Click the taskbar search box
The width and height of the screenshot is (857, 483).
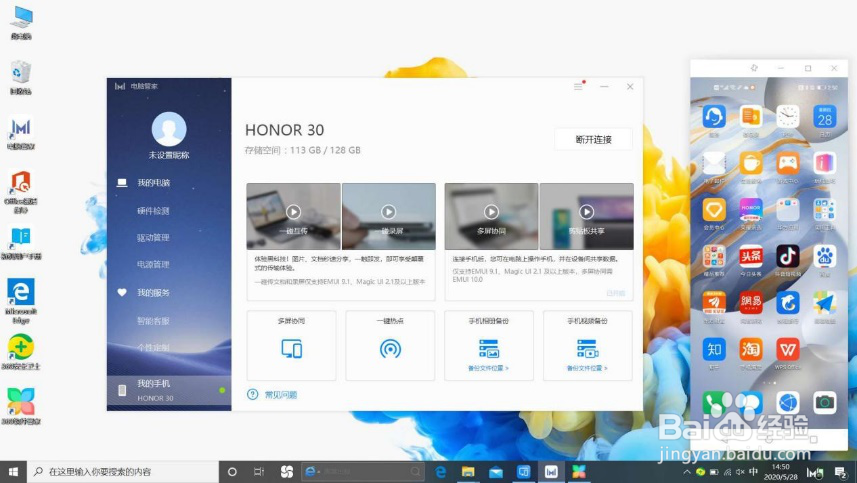[123, 472]
